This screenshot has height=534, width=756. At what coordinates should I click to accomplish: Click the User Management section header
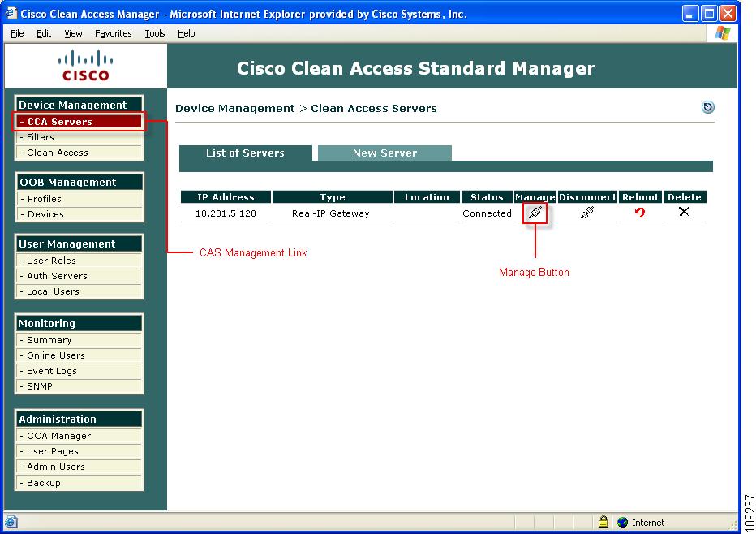[79, 243]
